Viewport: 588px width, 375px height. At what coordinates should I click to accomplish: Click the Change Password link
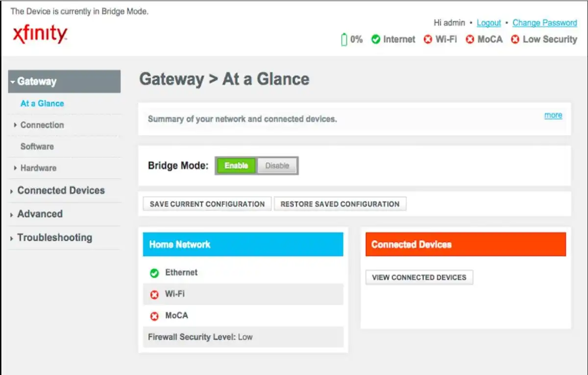point(545,23)
